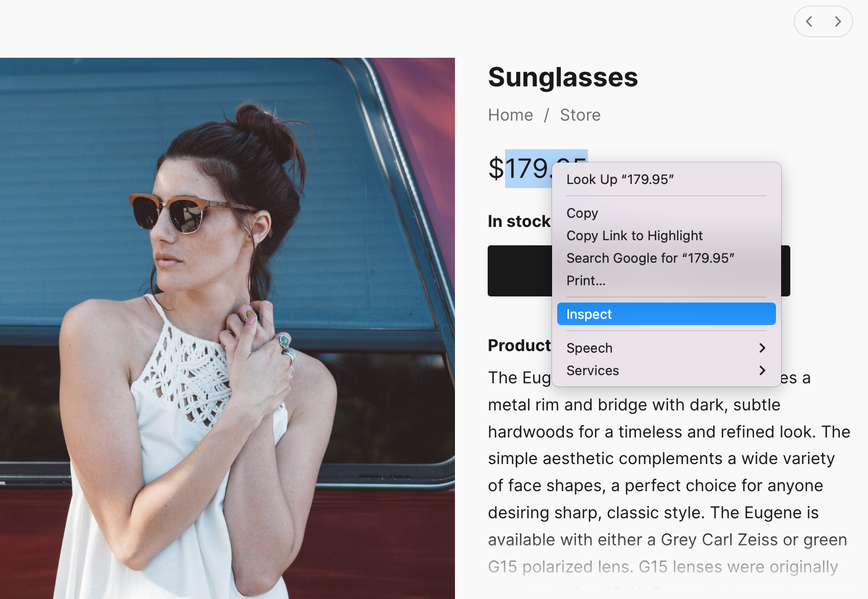868x599 pixels.
Task: Choose Inspect from the context menu
Action: 666,314
